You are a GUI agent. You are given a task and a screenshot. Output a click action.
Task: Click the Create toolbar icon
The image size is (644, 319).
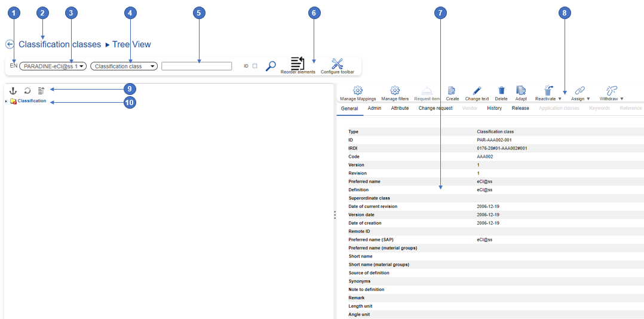[x=452, y=91]
